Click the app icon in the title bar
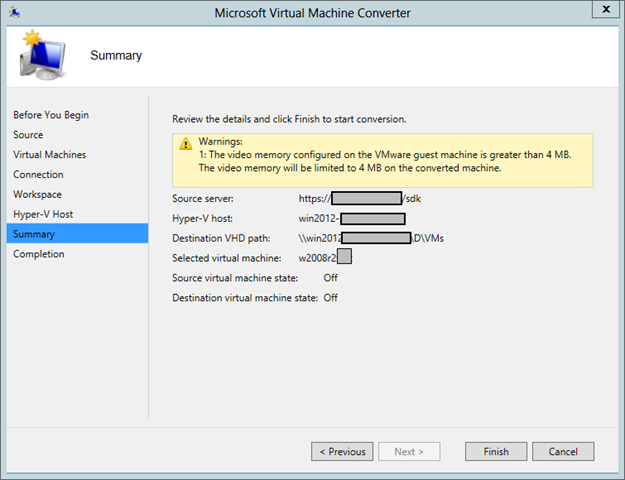 point(15,12)
